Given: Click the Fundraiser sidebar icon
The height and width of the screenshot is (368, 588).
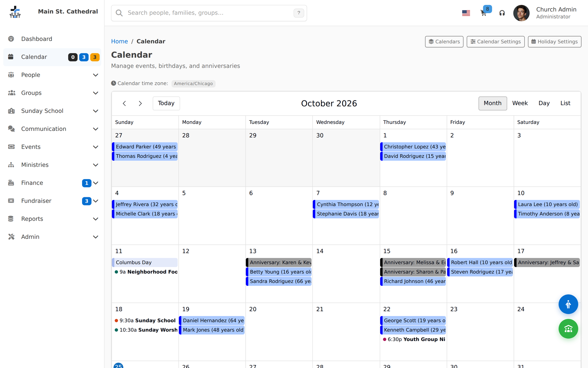Looking at the screenshot, I should pyautogui.click(x=11, y=201).
